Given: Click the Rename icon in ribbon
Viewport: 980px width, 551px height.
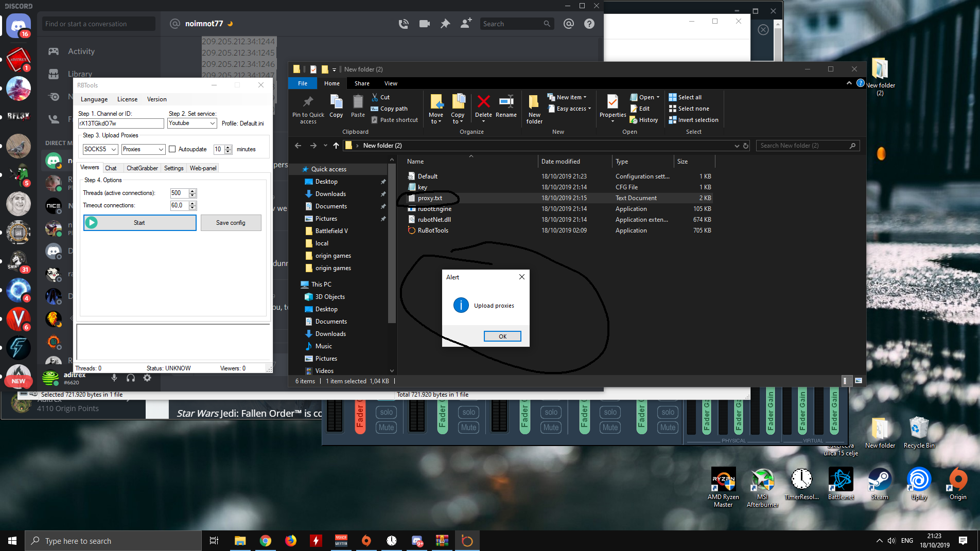Looking at the screenshot, I should (x=506, y=105).
